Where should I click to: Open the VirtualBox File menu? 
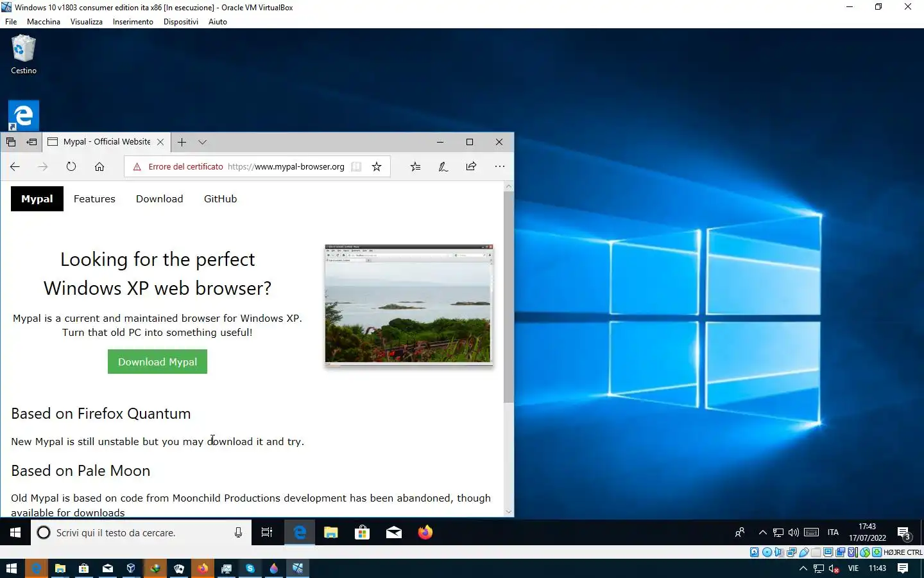pos(11,22)
